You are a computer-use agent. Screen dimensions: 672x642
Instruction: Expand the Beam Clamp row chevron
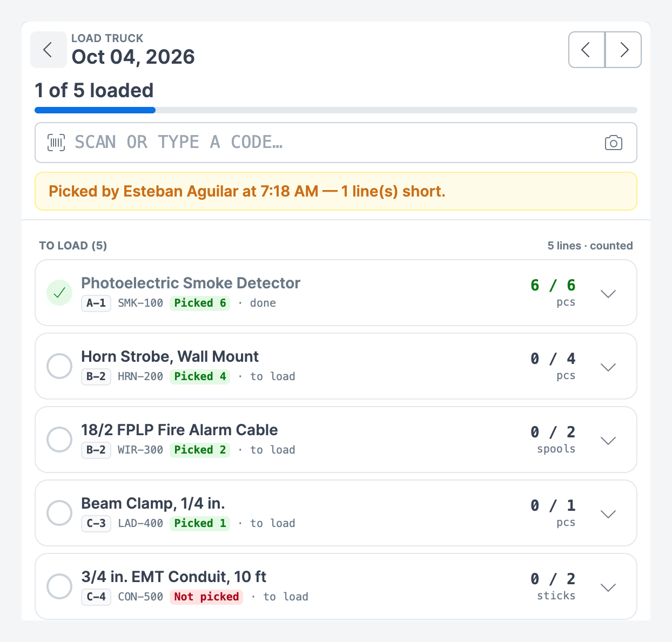608,514
